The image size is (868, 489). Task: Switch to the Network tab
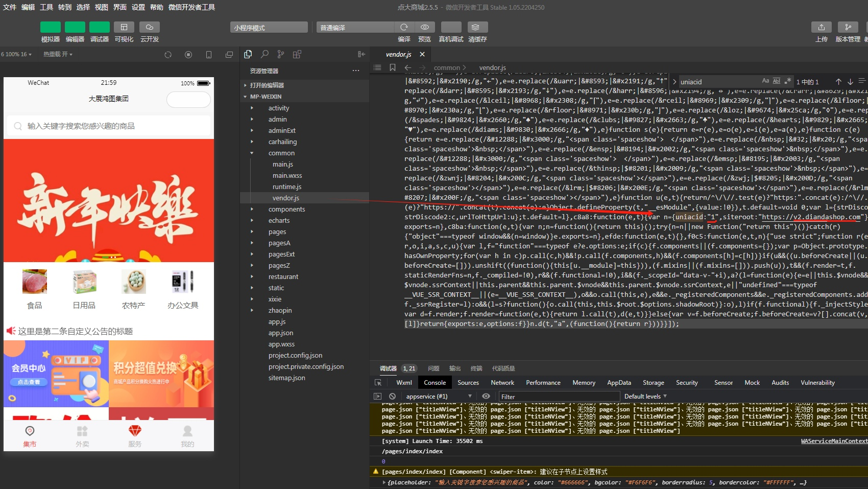click(502, 383)
